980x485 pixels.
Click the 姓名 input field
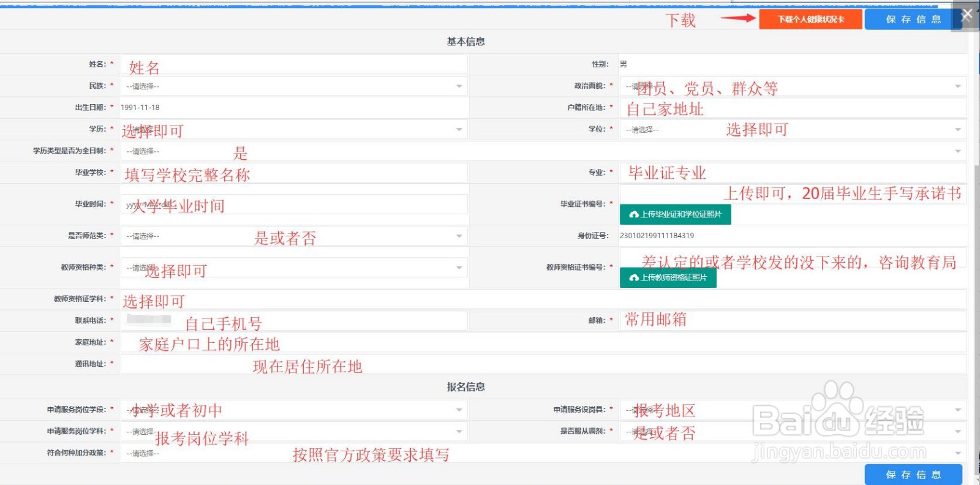click(294, 64)
